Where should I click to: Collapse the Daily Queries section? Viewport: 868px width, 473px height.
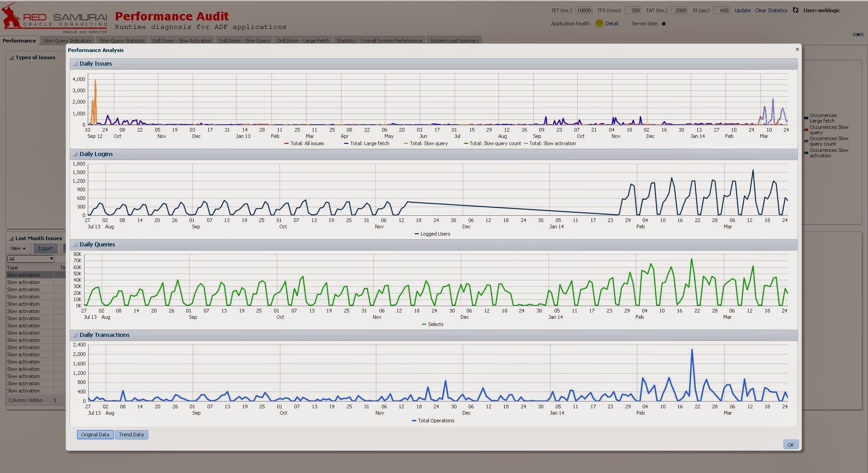(x=75, y=245)
